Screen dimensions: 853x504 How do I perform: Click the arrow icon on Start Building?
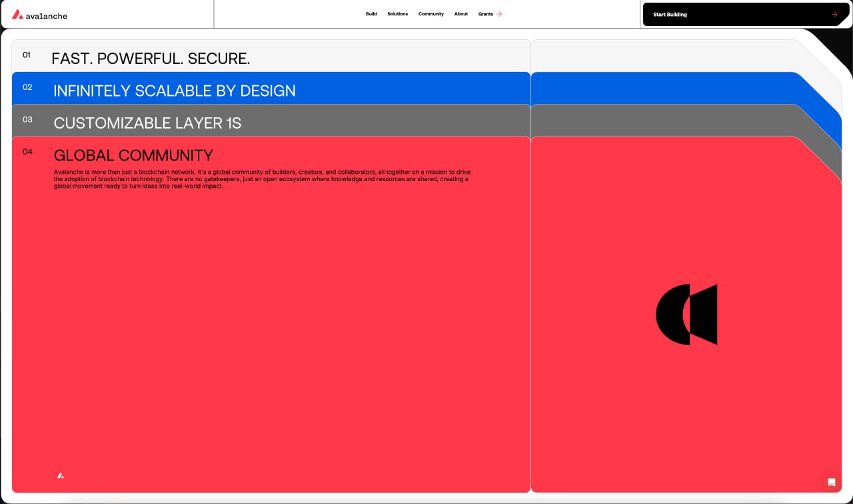tap(834, 14)
